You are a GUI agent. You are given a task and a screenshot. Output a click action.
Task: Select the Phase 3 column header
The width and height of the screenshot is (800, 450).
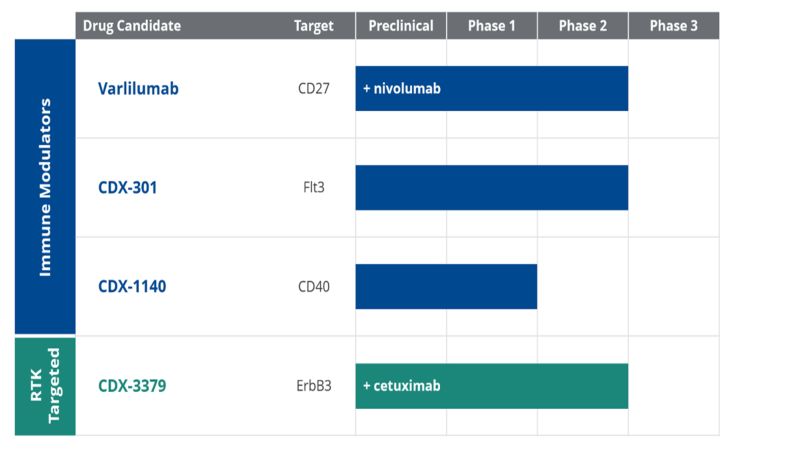coord(674,25)
